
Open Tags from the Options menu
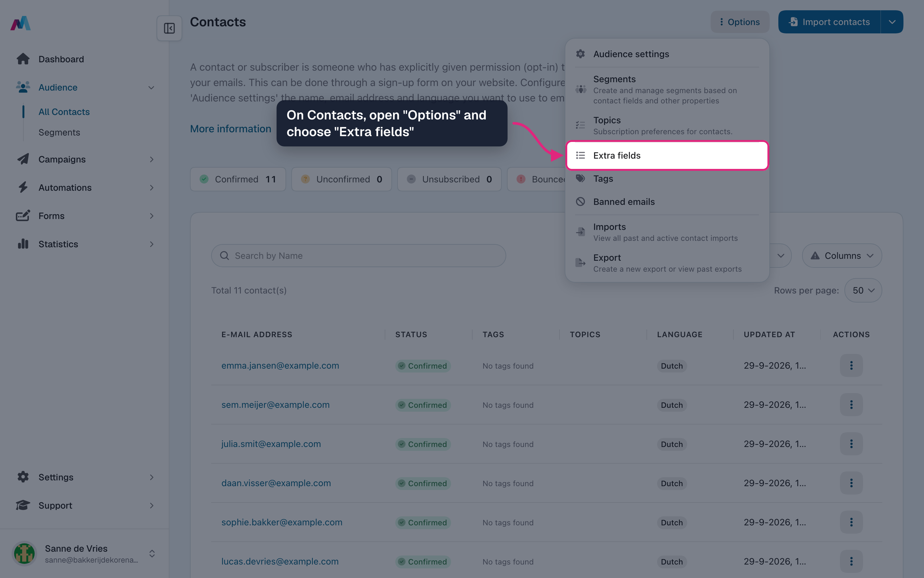[667, 179]
